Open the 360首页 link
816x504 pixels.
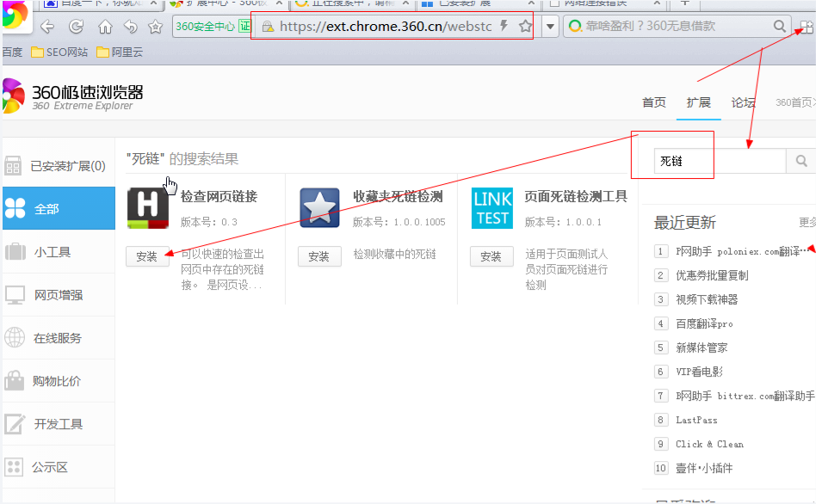(x=794, y=102)
